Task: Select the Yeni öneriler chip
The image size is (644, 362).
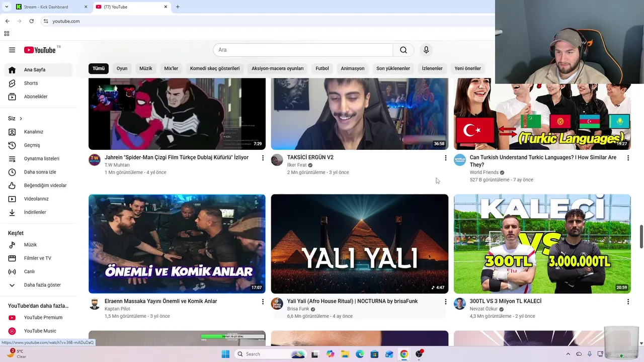Action: coord(468,68)
